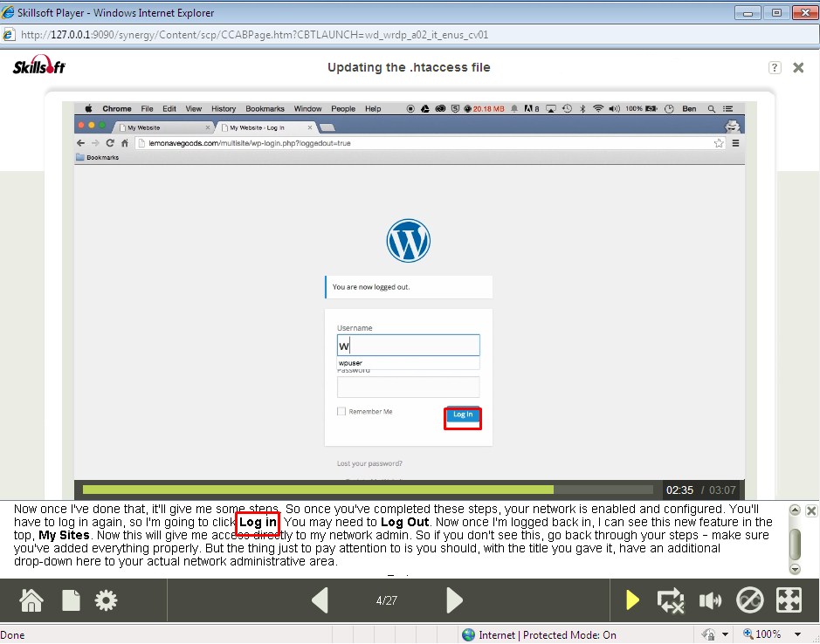Click the Password input field
This screenshot has height=644, width=820.
tap(409, 387)
